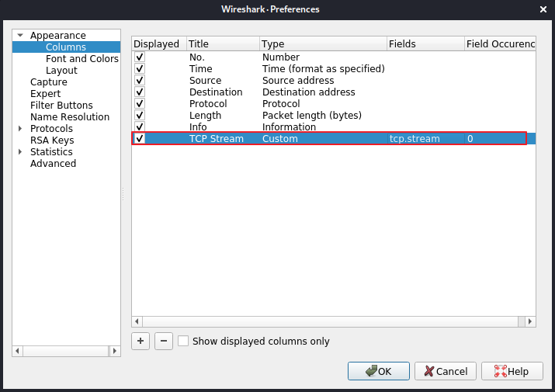Click tree panel scrollbar left arrow
This screenshot has width=555, height=392.
[x=17, y=351]
